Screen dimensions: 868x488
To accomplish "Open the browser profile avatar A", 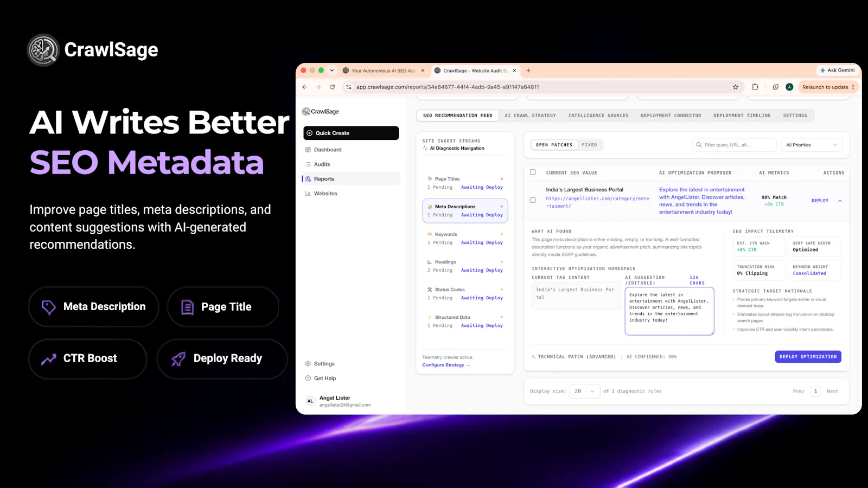I will click(789, 87).
